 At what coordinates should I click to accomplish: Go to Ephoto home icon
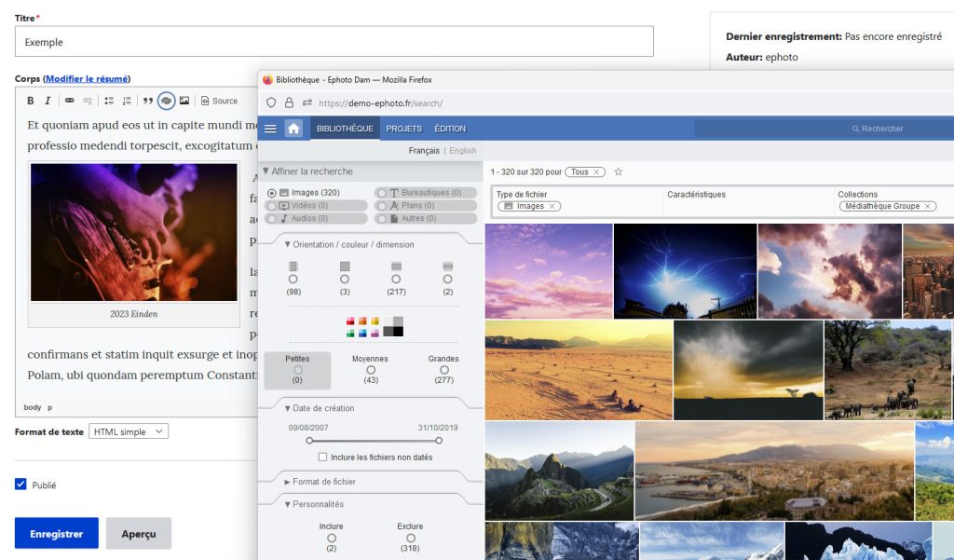tap(293, 129)
